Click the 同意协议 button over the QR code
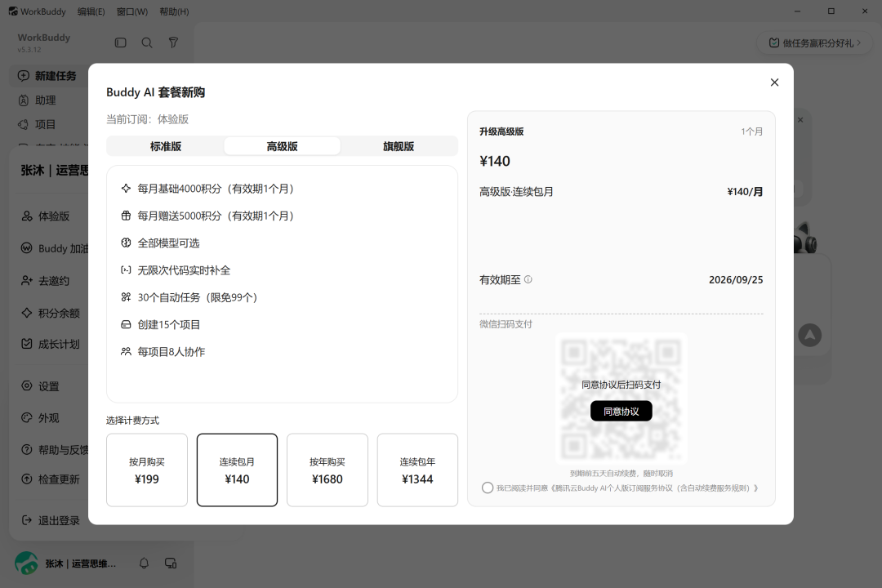The width and height of the screenshot is (882, 588). click(x=621, y=412)
